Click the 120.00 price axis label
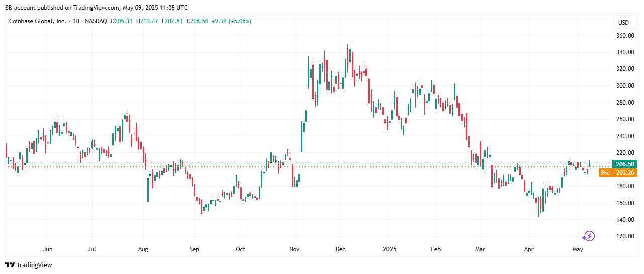644x274 pixels. click(x=625, y=236)
